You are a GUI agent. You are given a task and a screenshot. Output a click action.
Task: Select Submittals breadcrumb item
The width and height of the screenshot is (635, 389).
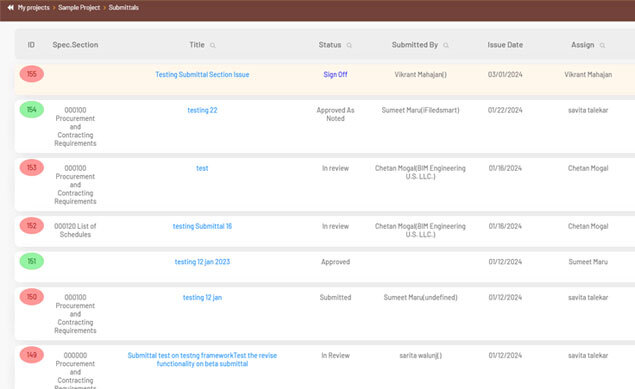point(124,7)
